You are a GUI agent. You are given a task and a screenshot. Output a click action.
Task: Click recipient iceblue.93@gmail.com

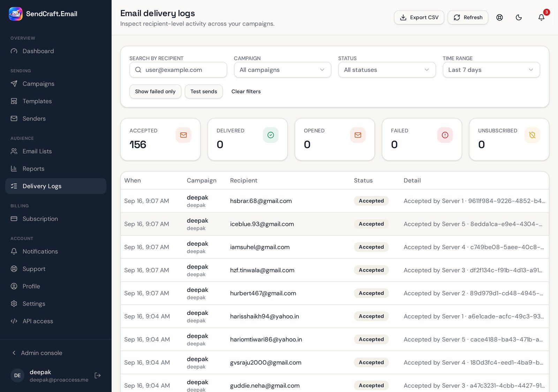tap(262, 224)
